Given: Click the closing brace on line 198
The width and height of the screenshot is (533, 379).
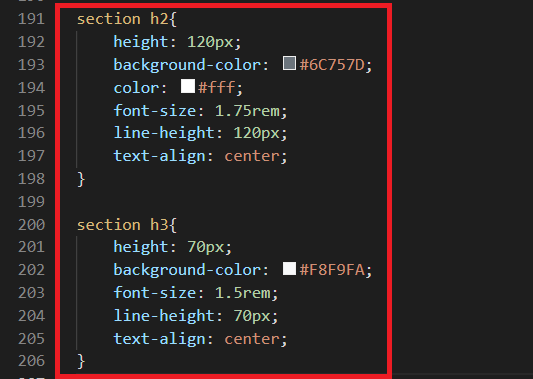Looking at the screenshot, I should pos(81,179).
